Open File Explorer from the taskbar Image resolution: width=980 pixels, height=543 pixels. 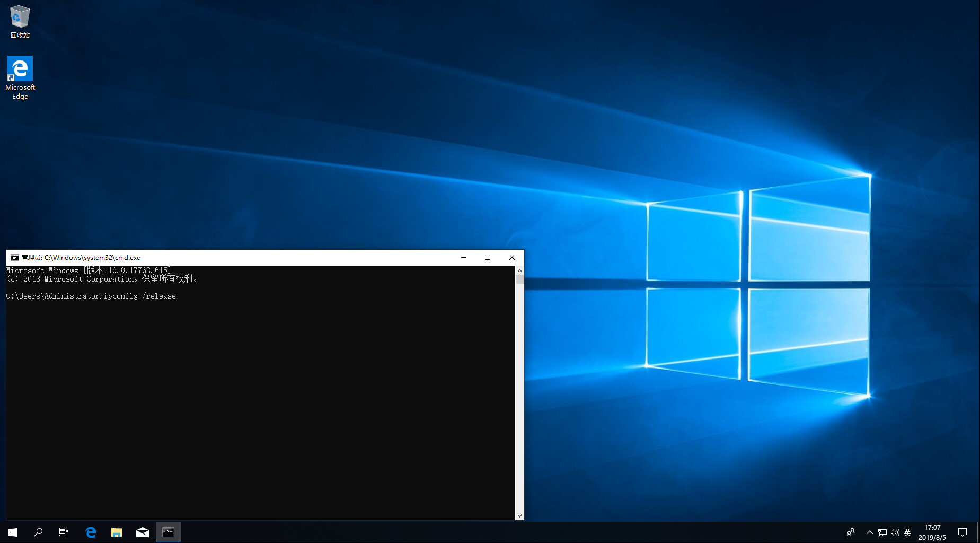[x=117, y=532]
